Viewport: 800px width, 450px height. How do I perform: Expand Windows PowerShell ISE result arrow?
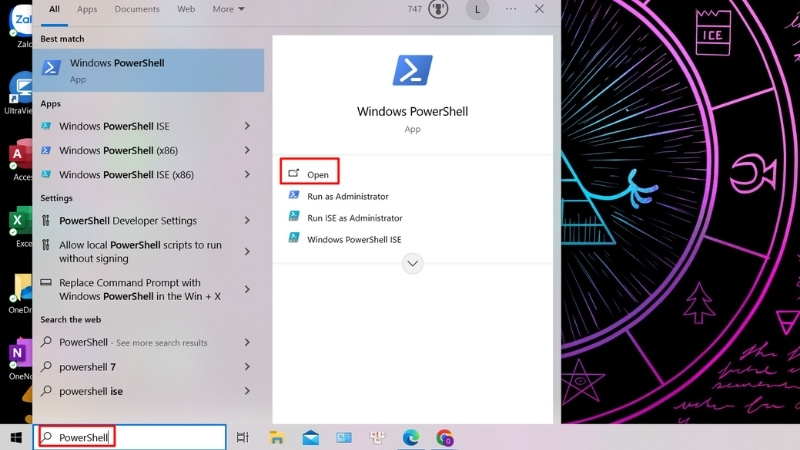[x=247, y=126]
